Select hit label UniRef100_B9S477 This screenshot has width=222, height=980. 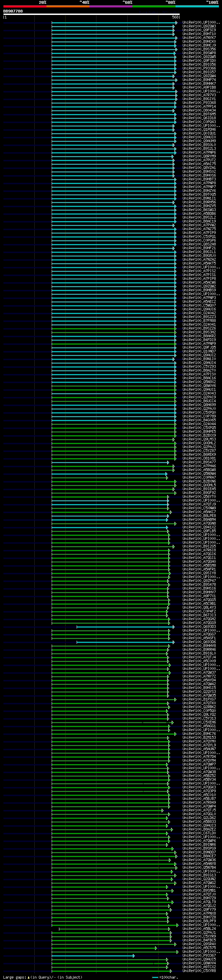pos(199,462)
